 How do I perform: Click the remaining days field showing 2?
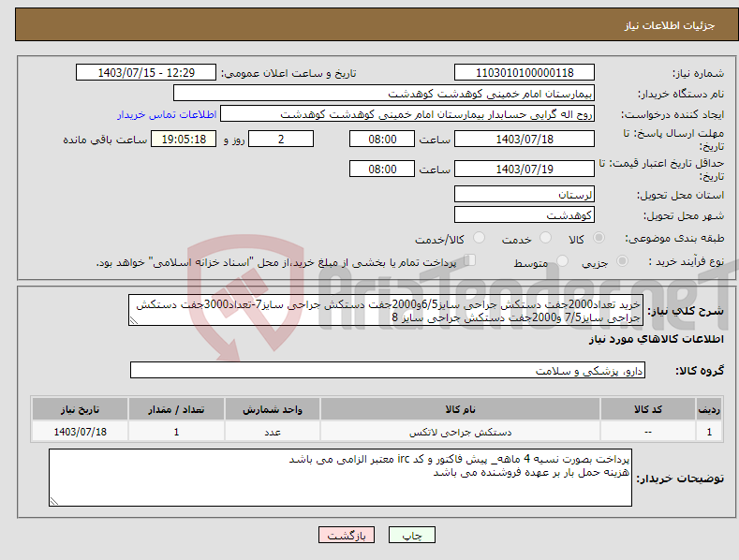[281, 139]
